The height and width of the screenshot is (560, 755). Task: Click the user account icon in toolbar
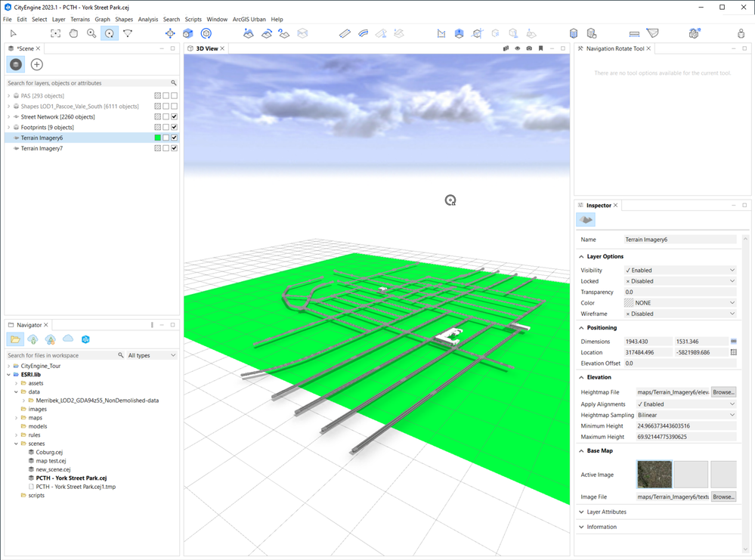pos(741,33)
